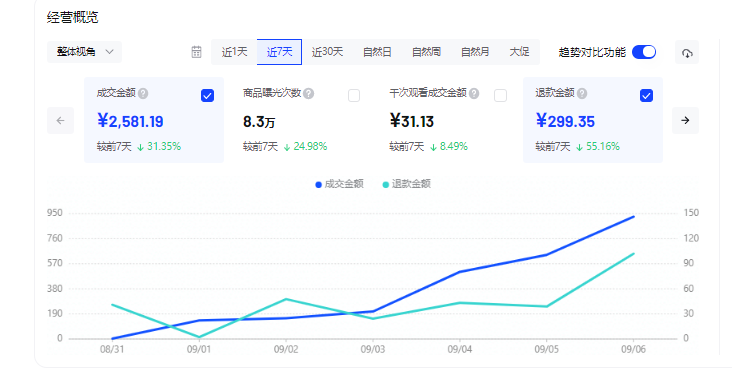Check the 千次观看成交金额 checkbox
The height and width of the screenshot is (381, 732).
tap(500, 96)
